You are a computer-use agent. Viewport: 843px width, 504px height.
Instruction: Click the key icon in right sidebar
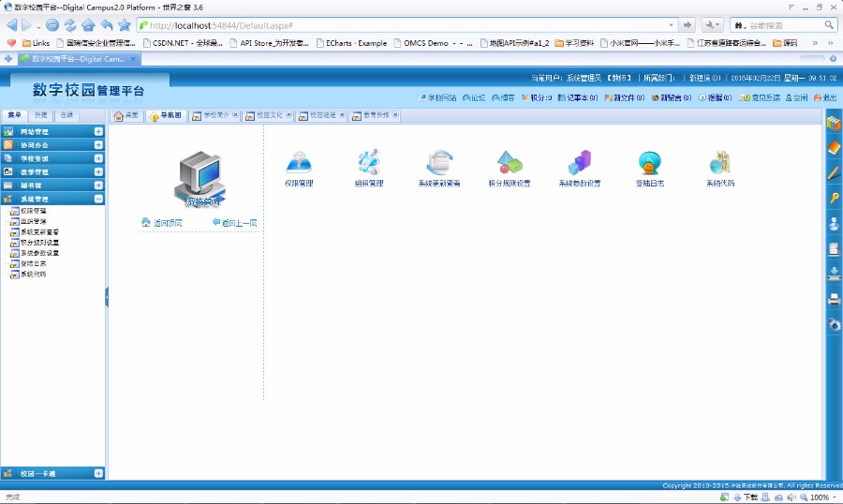point(834,198)
